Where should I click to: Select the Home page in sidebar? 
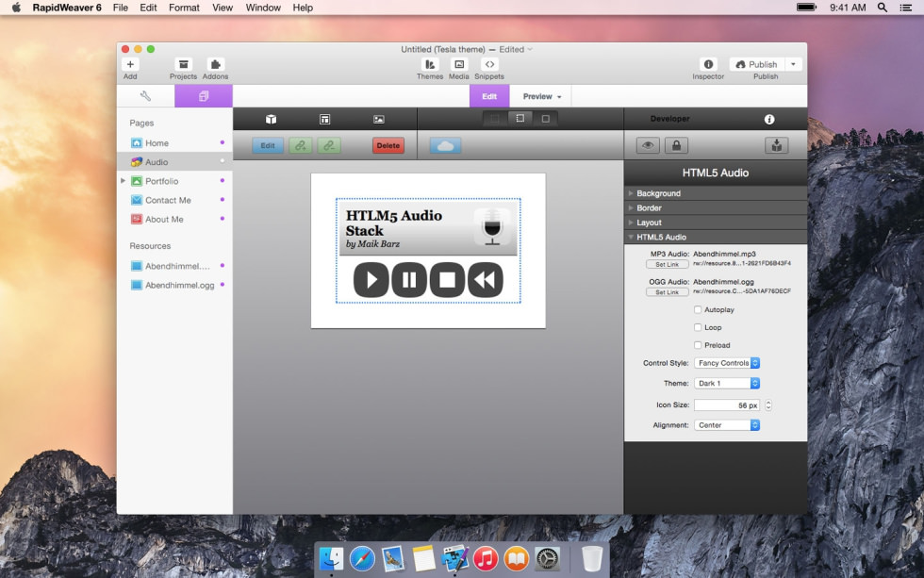(174, 143)
